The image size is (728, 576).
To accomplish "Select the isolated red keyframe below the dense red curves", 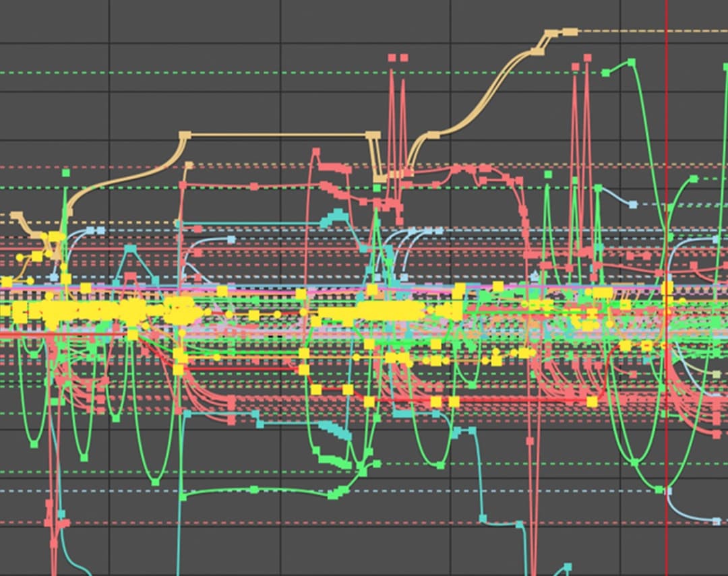I will pos(530,441).
